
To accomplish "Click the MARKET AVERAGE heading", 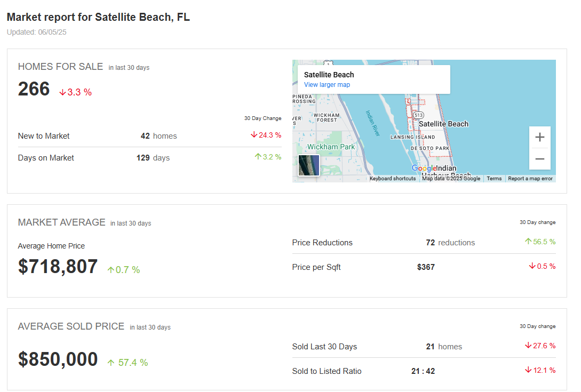I will (x=61, y=222).
